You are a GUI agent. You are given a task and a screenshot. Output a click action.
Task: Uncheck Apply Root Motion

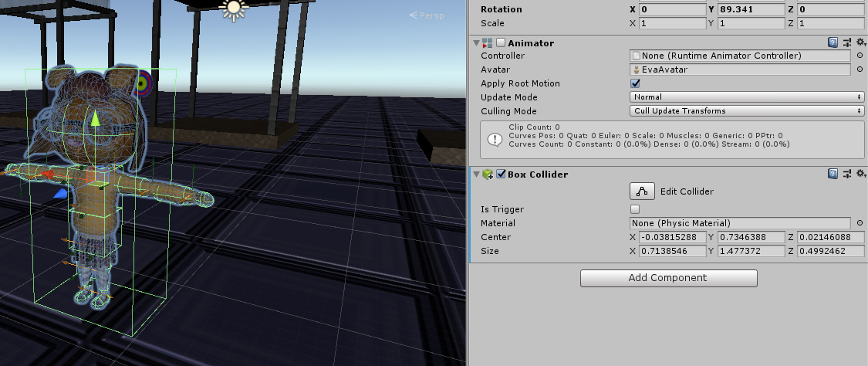(x=636, y=83)
